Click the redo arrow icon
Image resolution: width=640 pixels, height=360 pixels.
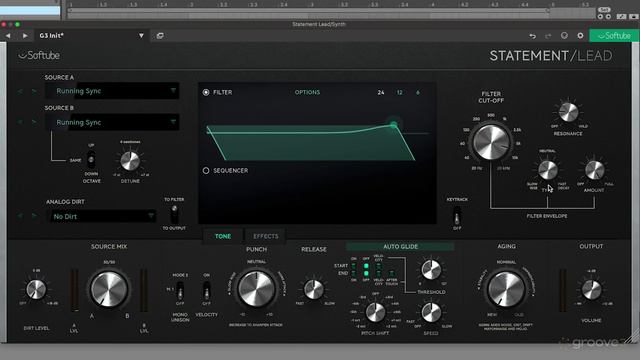coord(548,36)
